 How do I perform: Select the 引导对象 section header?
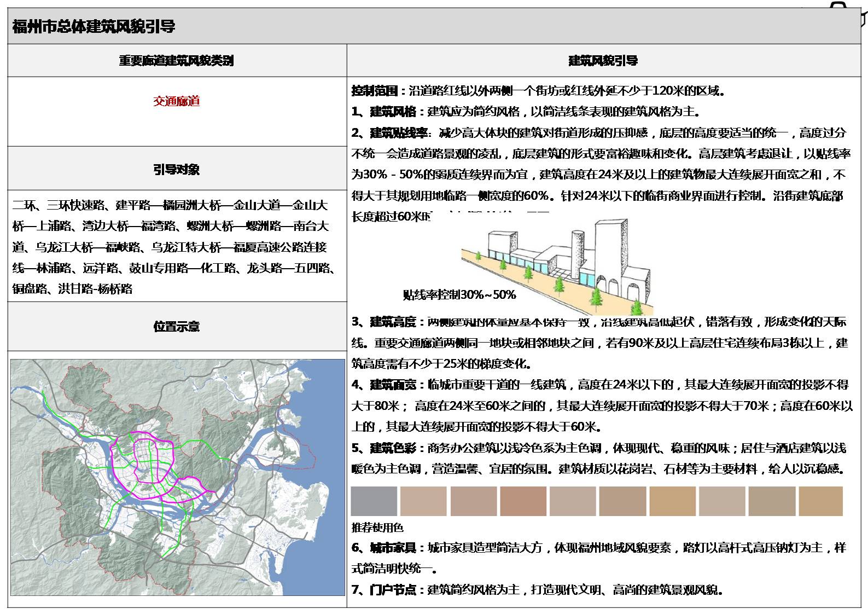(x=177, y=170)
